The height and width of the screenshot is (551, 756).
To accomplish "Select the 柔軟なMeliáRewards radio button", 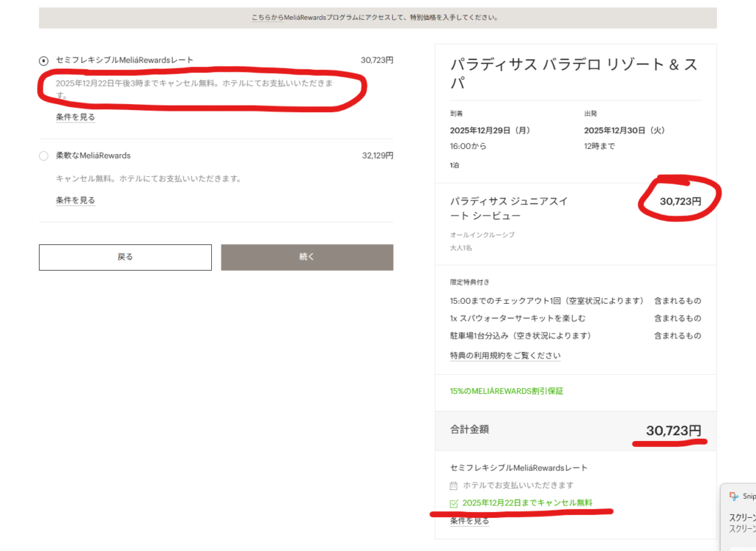I will [44, 156].
